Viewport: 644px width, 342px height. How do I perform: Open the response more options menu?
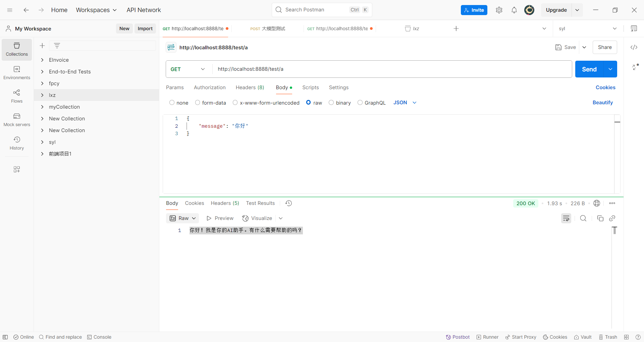[x=612, y=203]
